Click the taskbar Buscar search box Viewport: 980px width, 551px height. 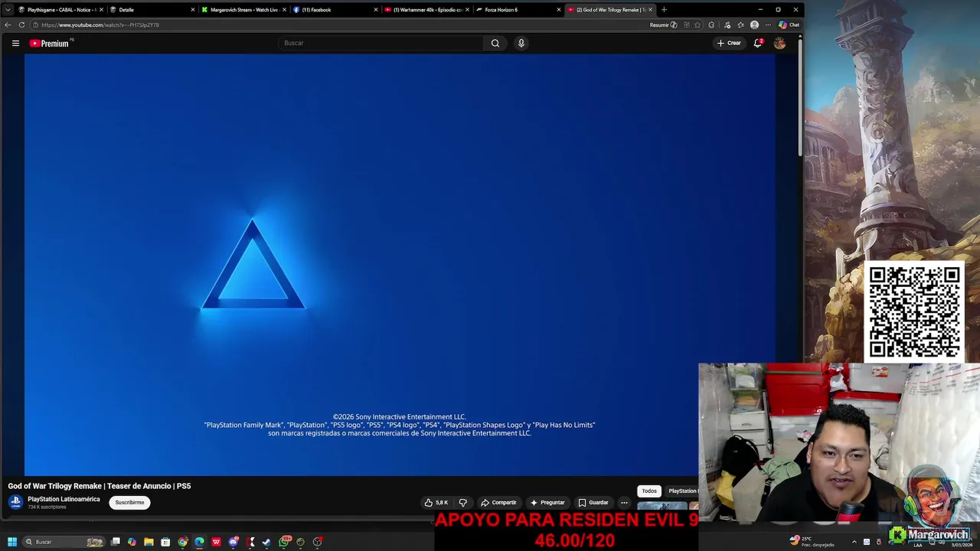64,542
